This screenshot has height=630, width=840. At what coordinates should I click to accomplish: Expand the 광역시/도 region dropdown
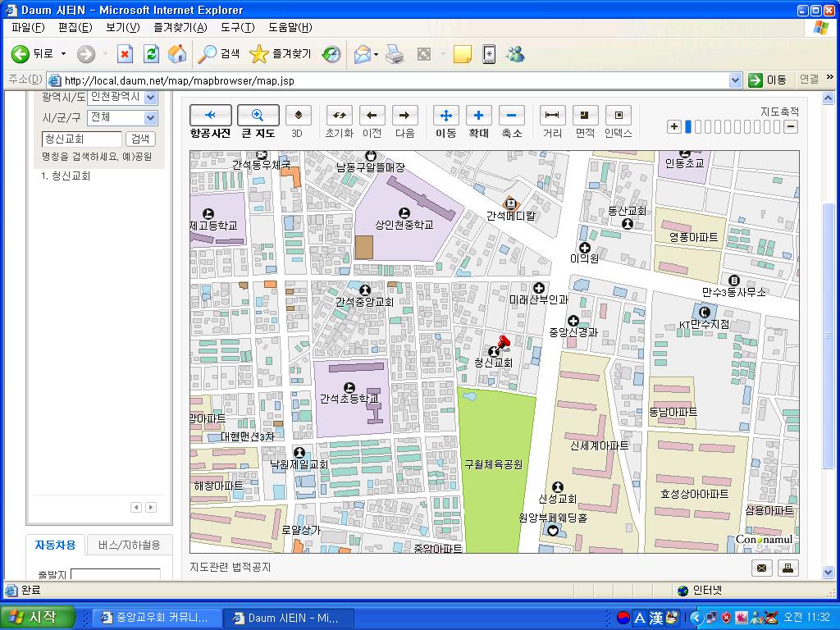pos(150,97)
